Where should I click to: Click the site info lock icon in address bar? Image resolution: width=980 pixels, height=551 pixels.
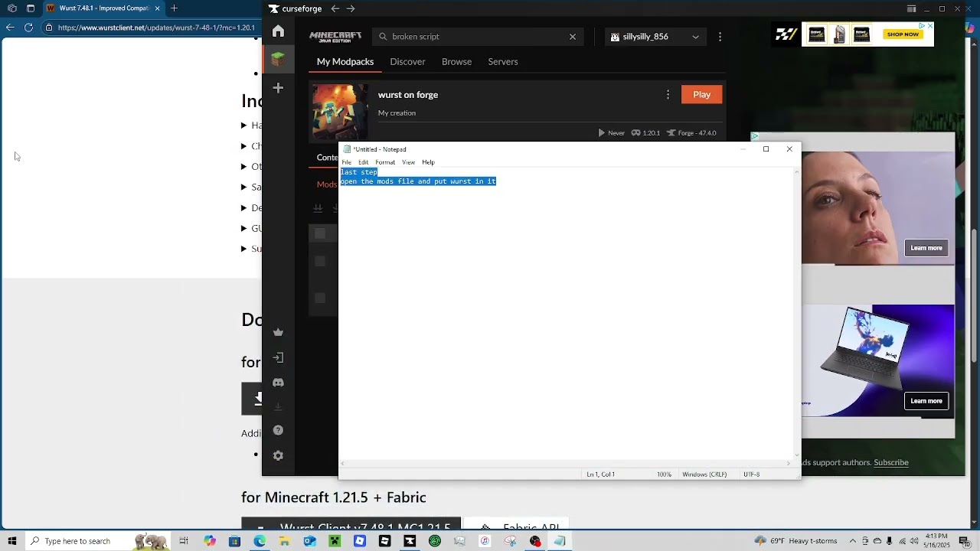pyautogui.click(x=49, y=28)
